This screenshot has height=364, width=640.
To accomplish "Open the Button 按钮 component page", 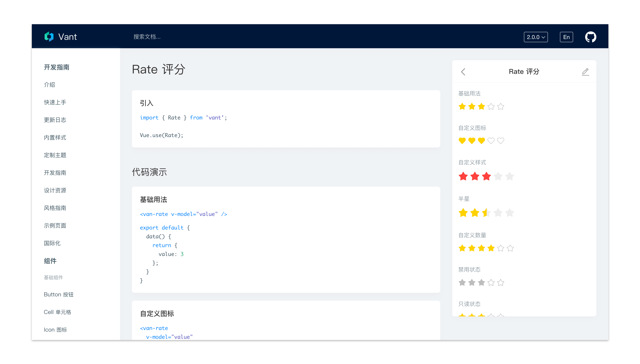I will click(x=58, y=295).
